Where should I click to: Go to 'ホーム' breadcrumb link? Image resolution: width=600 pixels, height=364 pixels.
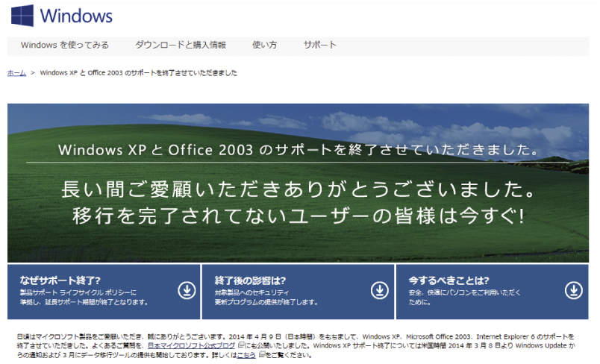17,72
